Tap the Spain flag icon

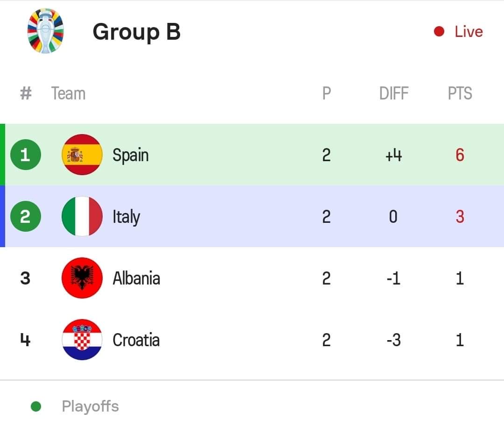tap(82, 155)
